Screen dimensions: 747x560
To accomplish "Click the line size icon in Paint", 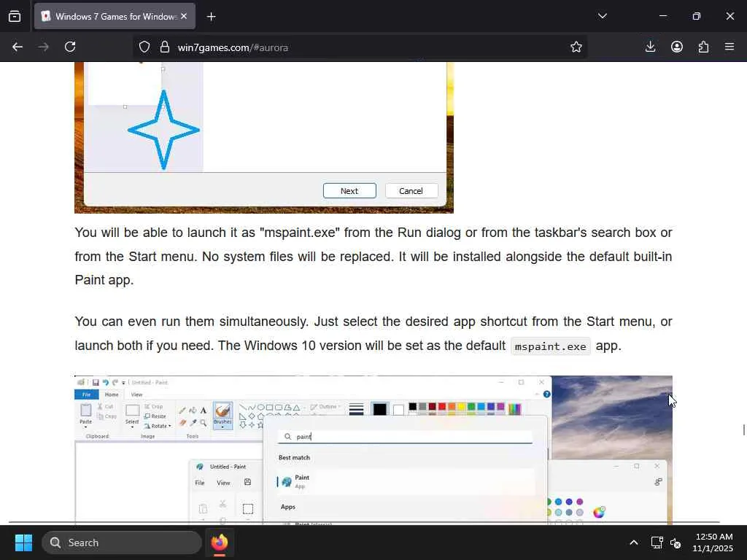I will click(x=356, y=409).
